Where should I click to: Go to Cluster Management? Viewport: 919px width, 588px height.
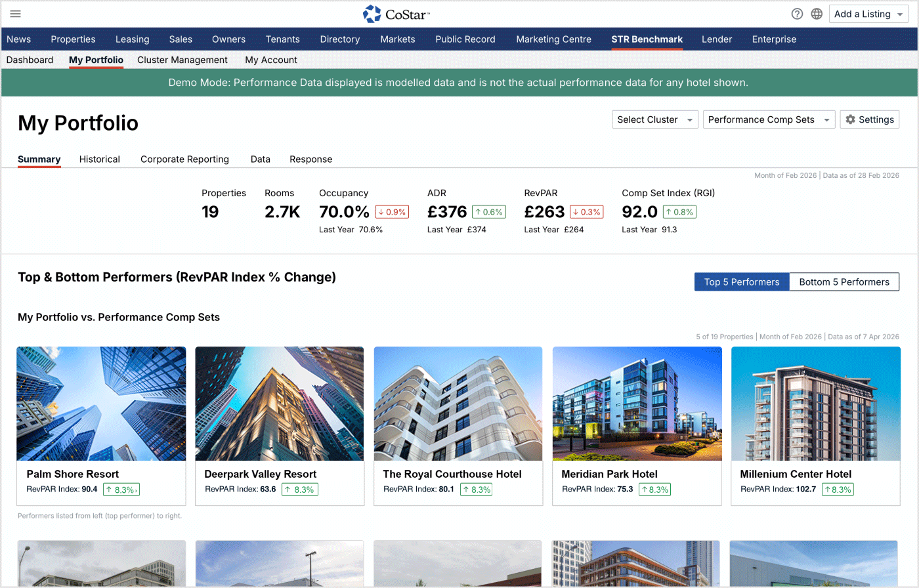pyautogui.click(x=182, y=60)
